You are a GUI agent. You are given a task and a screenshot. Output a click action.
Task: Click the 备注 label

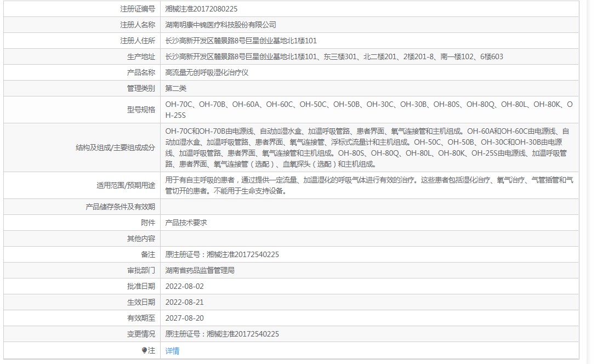coord(148,254)
